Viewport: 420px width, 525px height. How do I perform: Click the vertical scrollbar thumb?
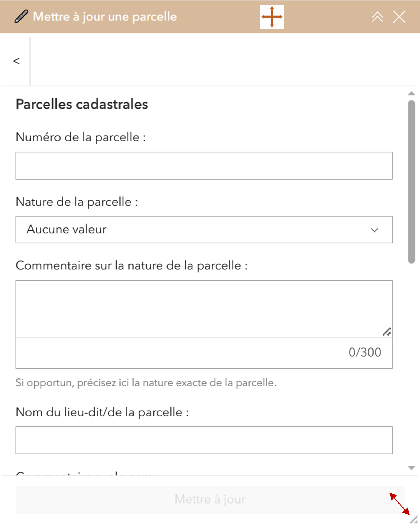click(x=411, y=182)
